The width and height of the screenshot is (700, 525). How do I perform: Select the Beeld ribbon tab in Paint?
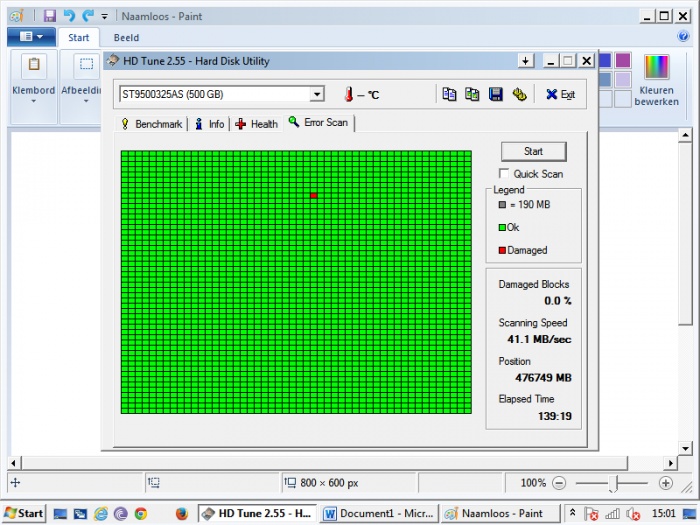[126, 38]
